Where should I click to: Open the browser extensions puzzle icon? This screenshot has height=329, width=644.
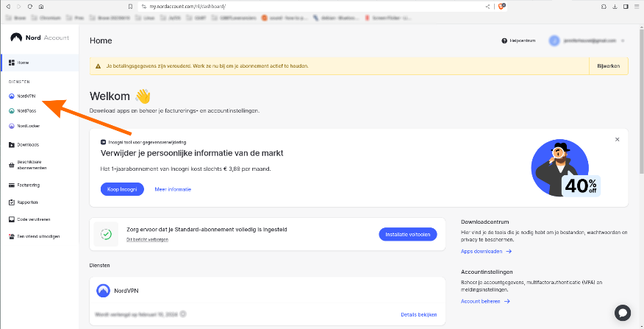(x=604, y=7)
